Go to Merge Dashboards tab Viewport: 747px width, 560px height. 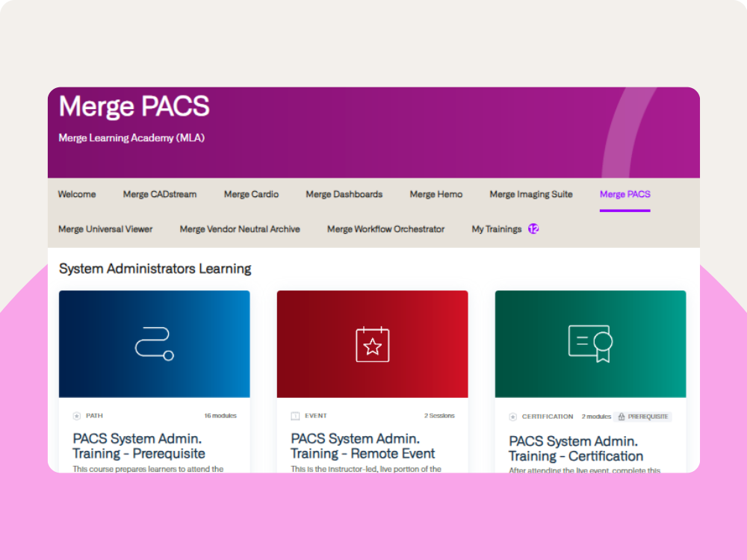pos(344,194)
